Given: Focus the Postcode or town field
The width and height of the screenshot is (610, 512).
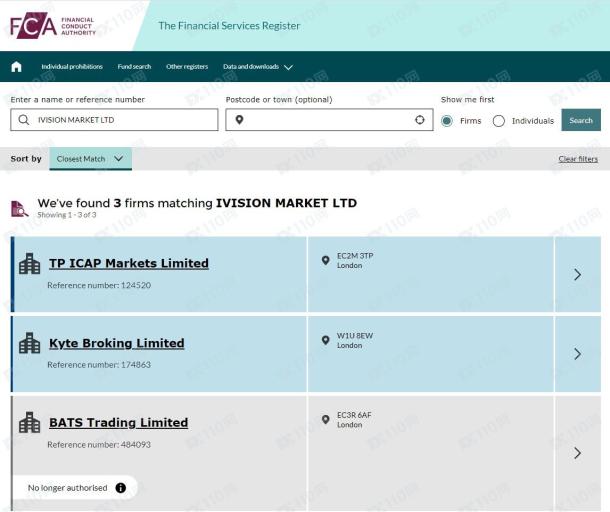Looking at the screenshot, I should click(x=329, y=120).
